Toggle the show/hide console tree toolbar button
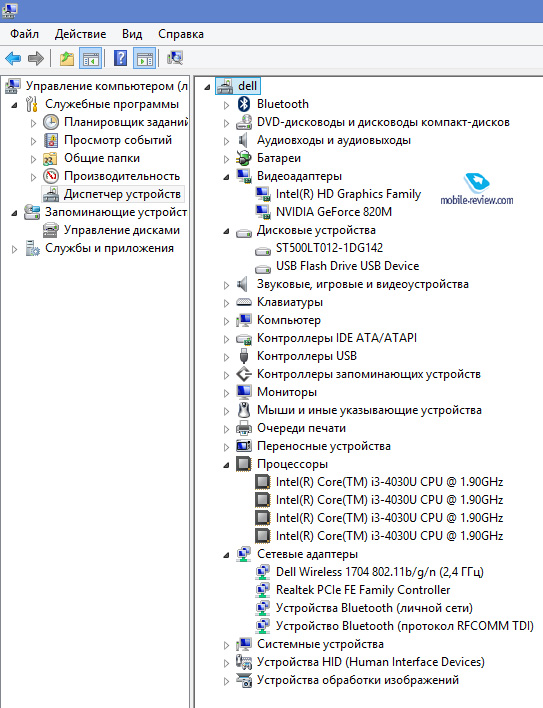The image size is (543, 708). (x=90, y=58)
